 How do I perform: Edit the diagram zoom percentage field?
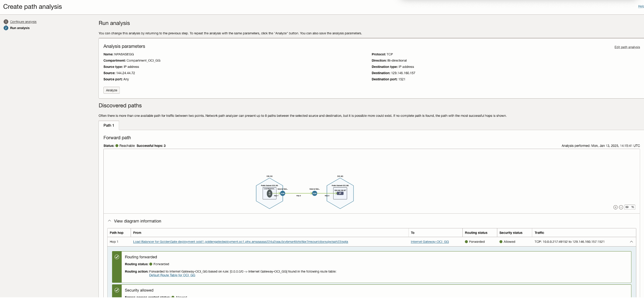pyautogui.click(x=630, y=207)
